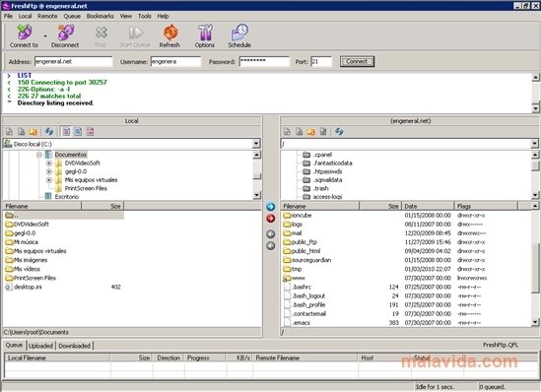Click the first icon in Local panel toolbar
Image resolution: width=541 pixels, height=392 pixels.
(9, 131)
